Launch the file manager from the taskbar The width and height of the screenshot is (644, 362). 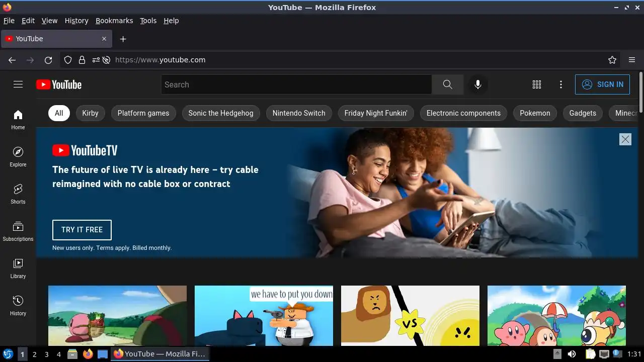coord(72,354)
